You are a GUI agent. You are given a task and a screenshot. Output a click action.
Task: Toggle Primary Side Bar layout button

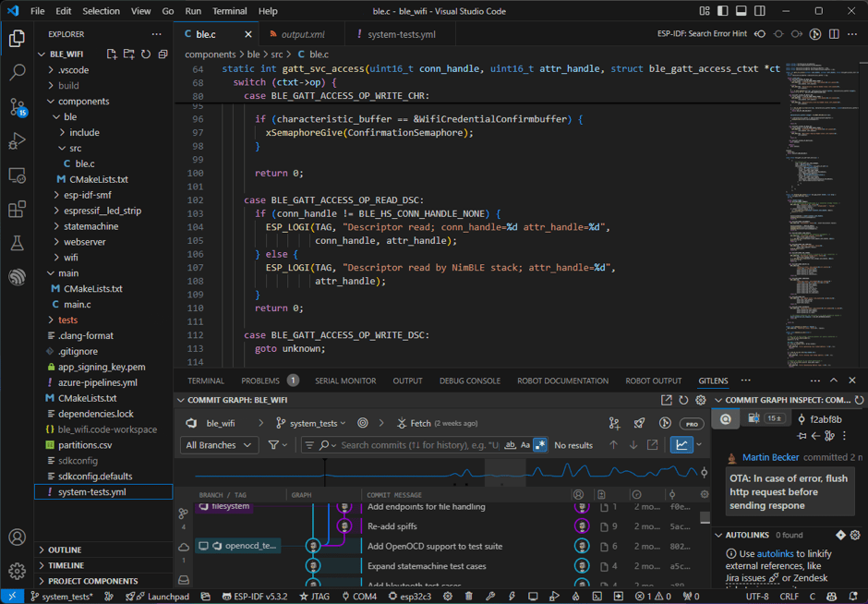point(722,11)
